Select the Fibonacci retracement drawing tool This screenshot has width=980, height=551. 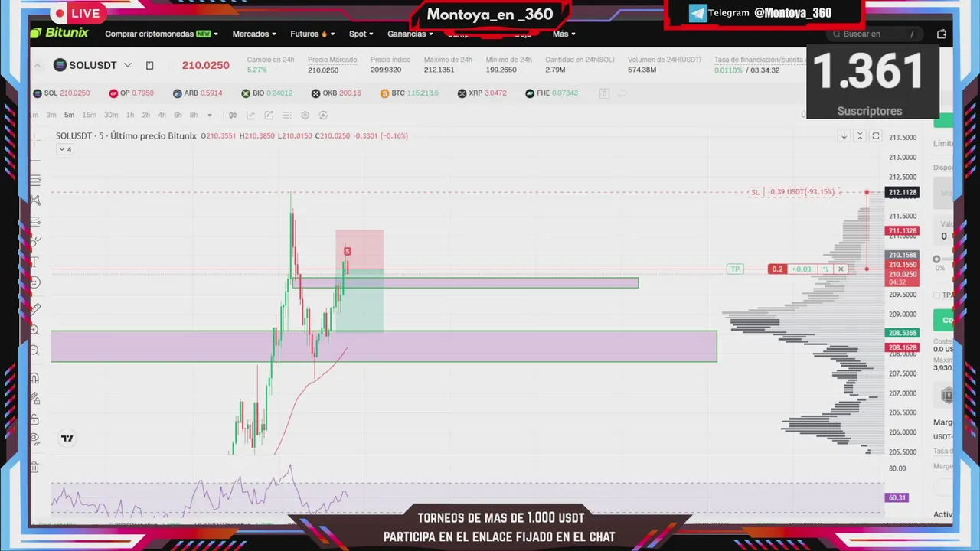(35, 181)
